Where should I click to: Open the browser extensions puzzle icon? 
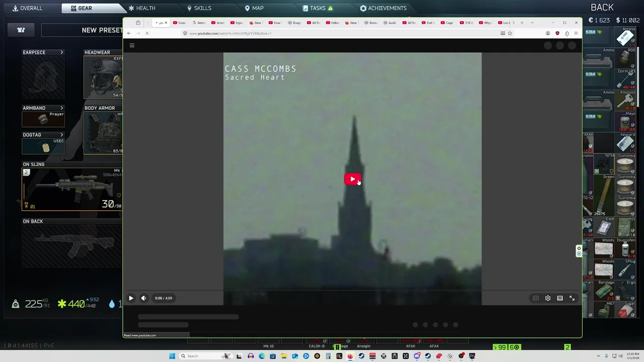[x=567, y=33]
